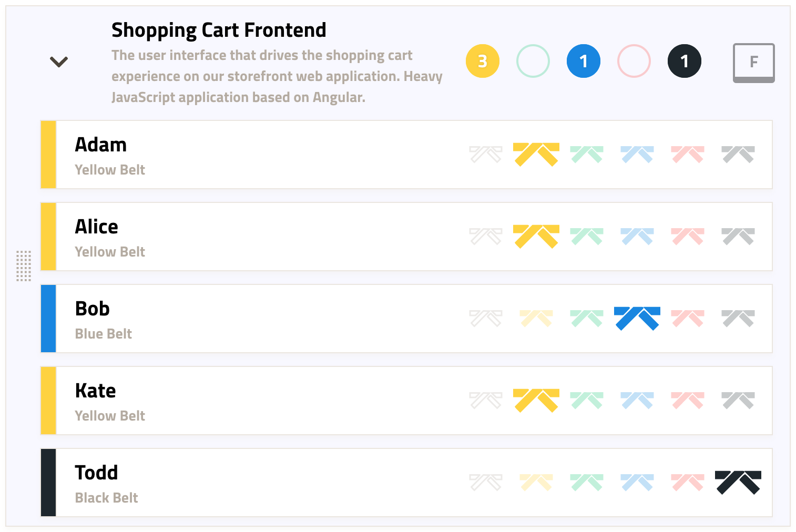Set Bob to yellow belt
The image size is (796, 532).
[536, 319]
